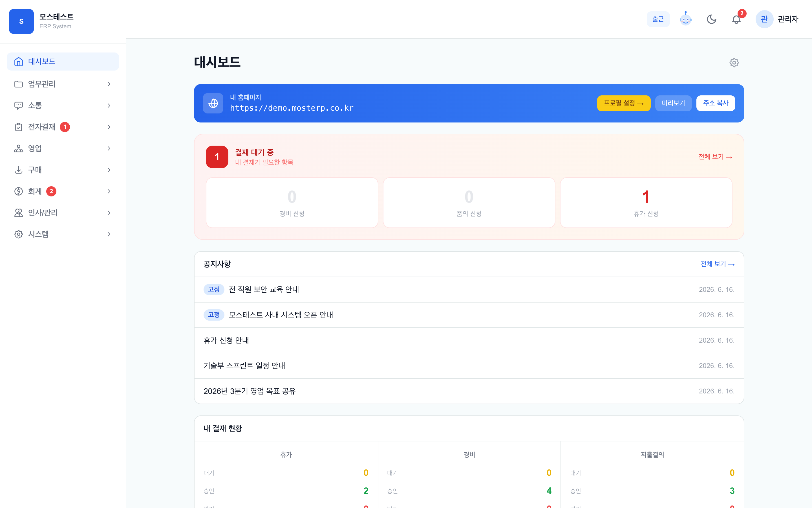The width and height of the screenshot is (812, 508).
Task: Open notice 모스테스트 사내 시스템 오픈 안내
Action: pos(469,315)
